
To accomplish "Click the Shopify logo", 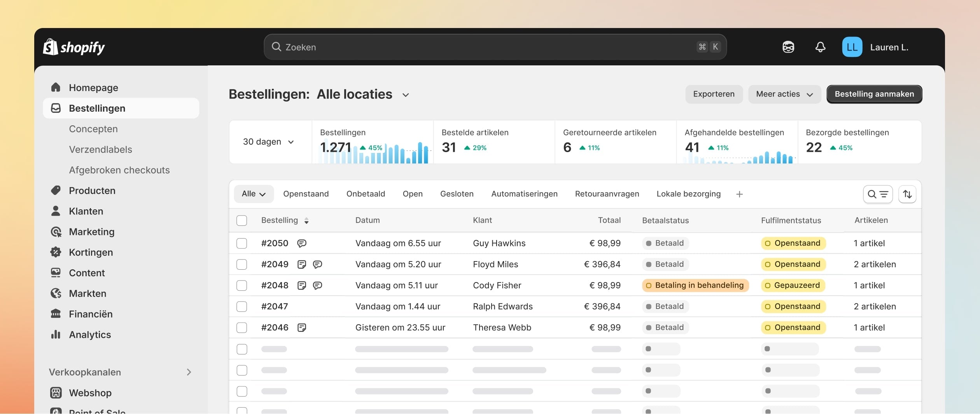I will point(74,47).
